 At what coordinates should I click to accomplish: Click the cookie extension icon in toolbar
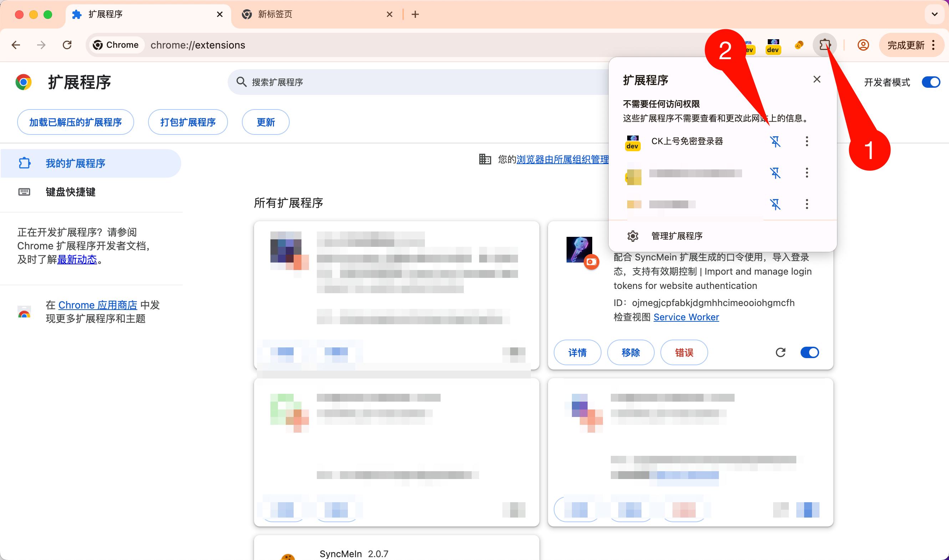click(x=799, y=45)
